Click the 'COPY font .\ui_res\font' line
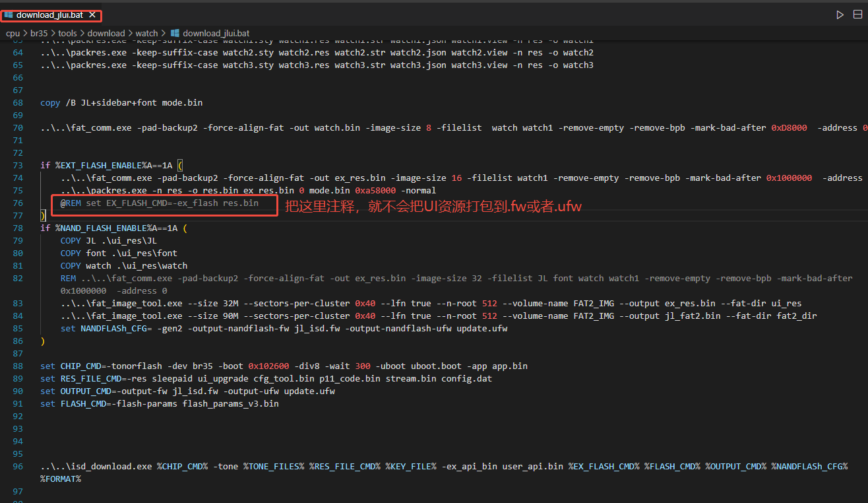 pyautogui.click(x=119, y=253)
